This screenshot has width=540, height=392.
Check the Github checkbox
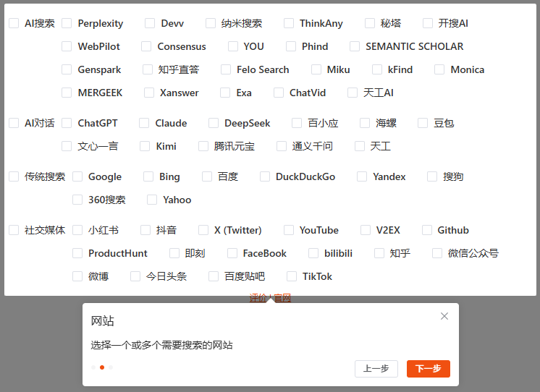[x=427, y=230]
